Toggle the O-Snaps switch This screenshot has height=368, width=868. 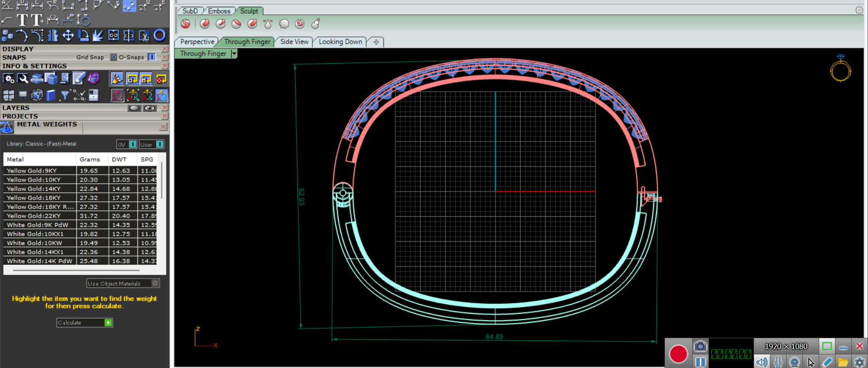point(152,57)
